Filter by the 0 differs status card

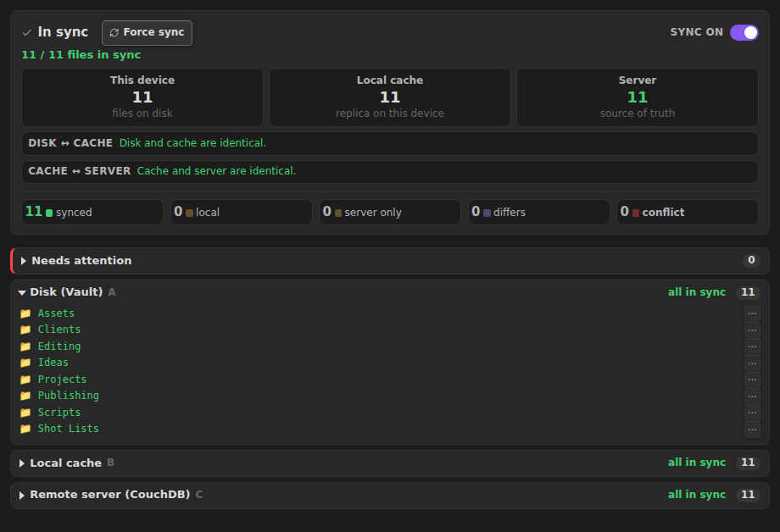(x=538, y=213)
